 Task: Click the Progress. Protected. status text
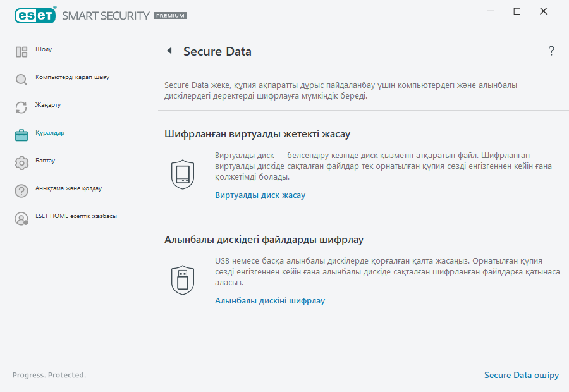pyautogui.click(x=48, y=375)
